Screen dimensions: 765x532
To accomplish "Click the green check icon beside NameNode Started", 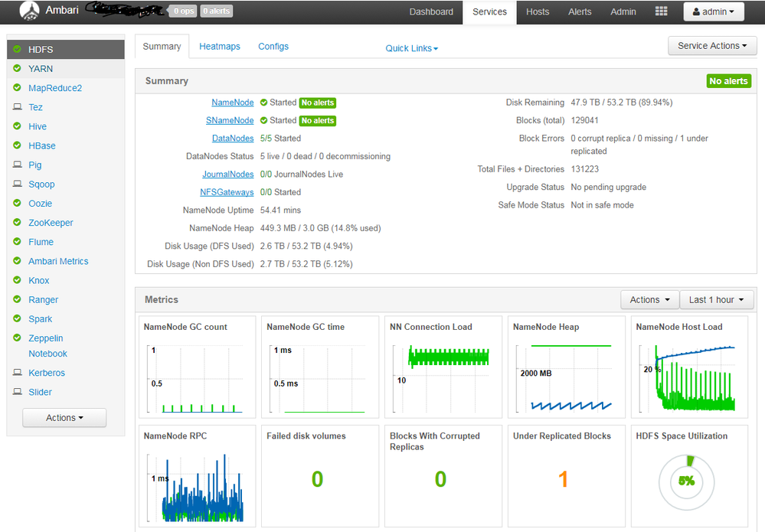I will pos(264,102).
